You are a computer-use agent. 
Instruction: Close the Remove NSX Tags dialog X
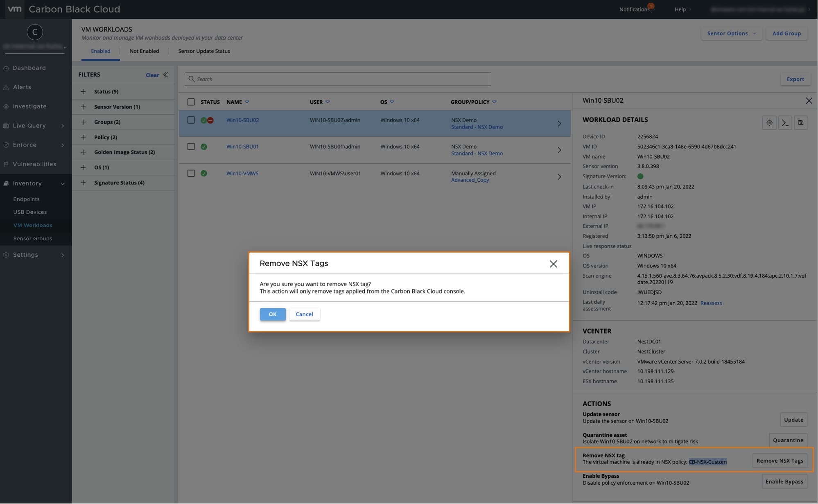553,264
